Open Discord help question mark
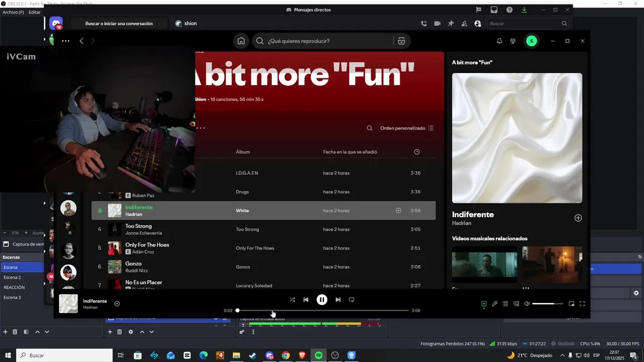The image size is (644, 362). click(509, 10)
